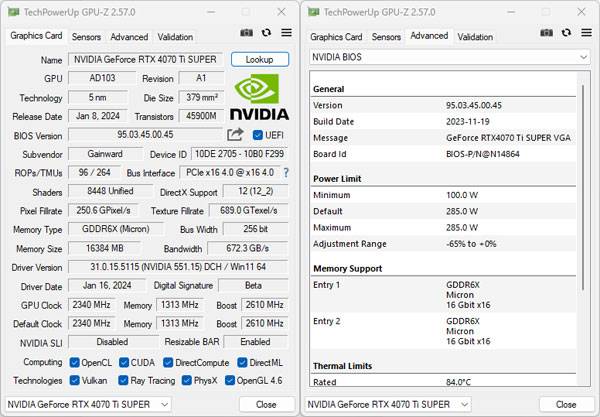The image size is (600, 417).
Task: Click the refresh icon in left window
Action: click(266, 33)
